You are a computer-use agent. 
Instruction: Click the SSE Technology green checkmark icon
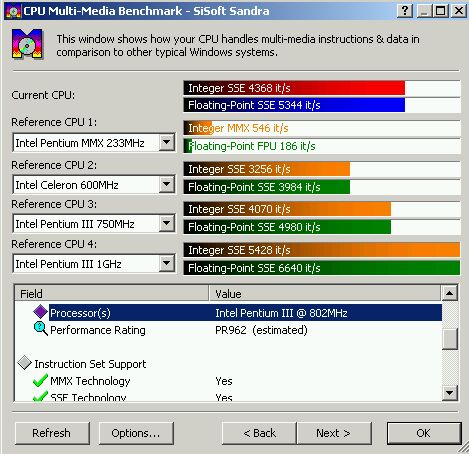coord(40,396)
